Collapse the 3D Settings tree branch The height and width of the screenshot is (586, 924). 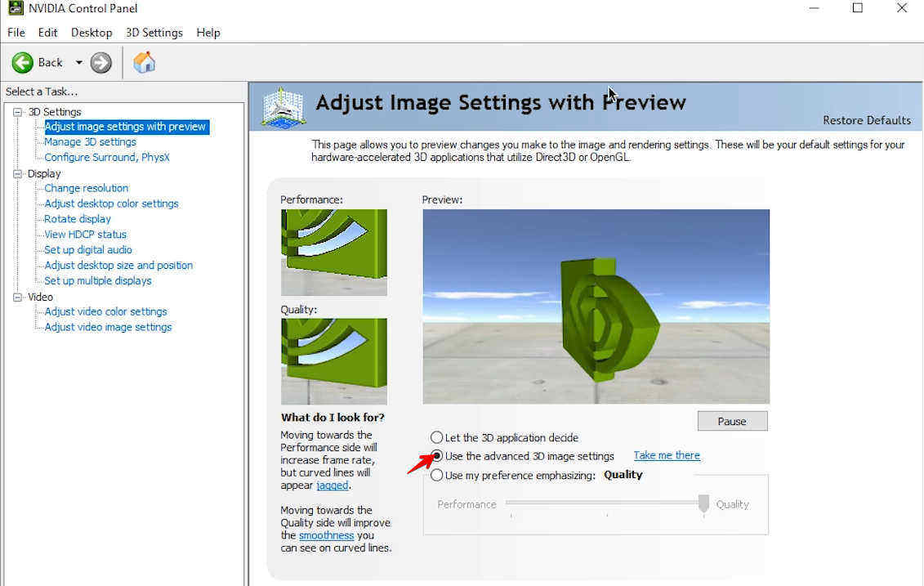[18, 111]
